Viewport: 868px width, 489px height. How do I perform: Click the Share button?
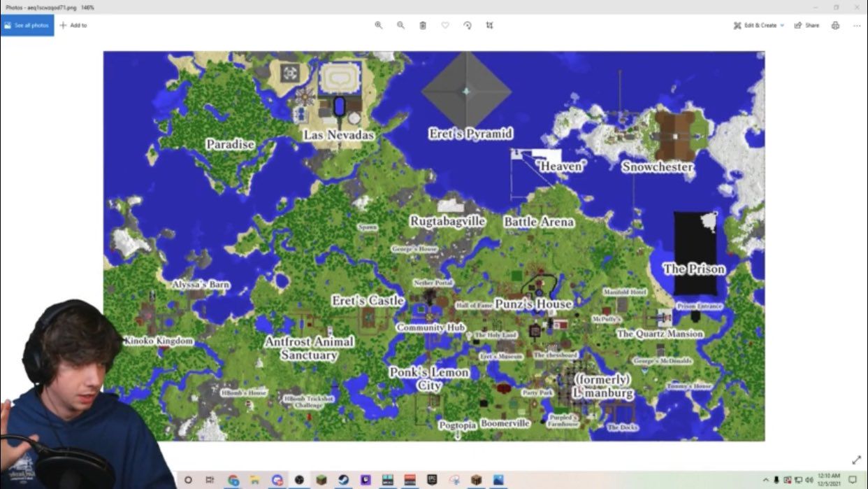tap(806, 25)
